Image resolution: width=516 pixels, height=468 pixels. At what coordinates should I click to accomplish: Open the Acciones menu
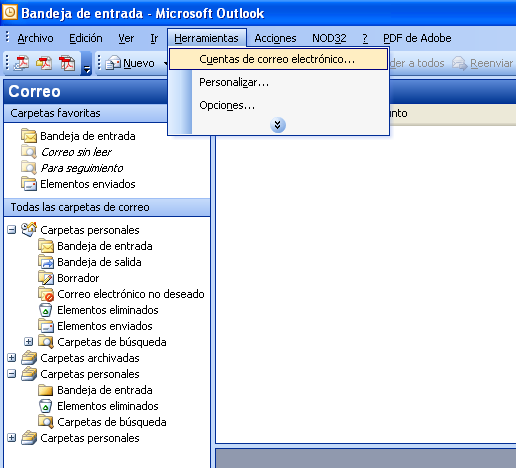coord(275,38)
